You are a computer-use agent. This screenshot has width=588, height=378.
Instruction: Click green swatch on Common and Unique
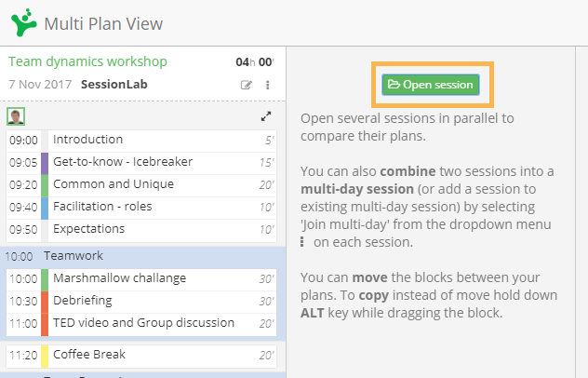[45, 185]
